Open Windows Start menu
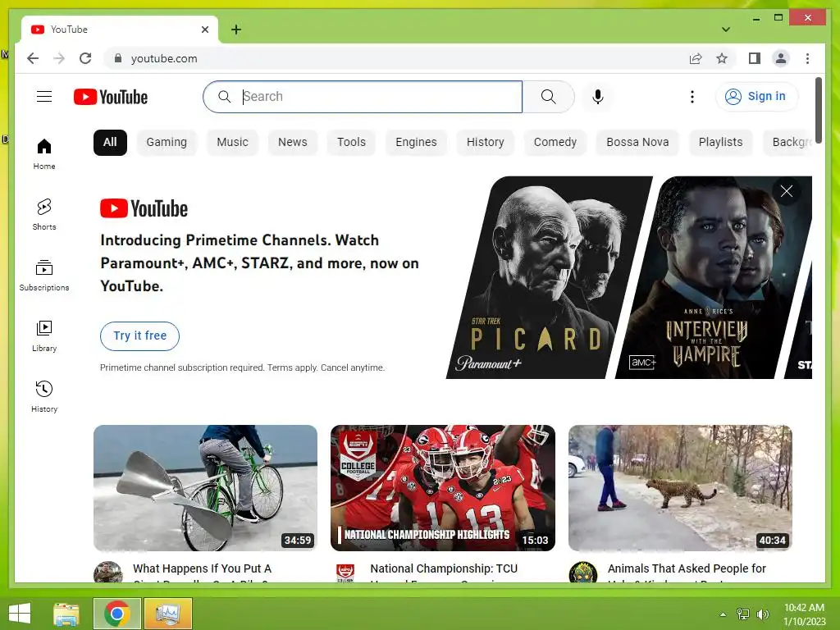Image resolution: width=840 pixels, height=630 pixels. pyautogui.click(x=20, y=614)
